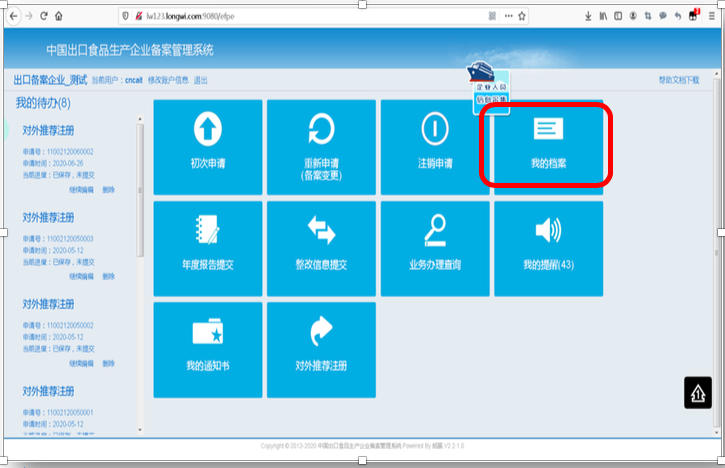
Task: Open 整改信息提交 tile
Action: pyautogui.click(x=321, y=248)
